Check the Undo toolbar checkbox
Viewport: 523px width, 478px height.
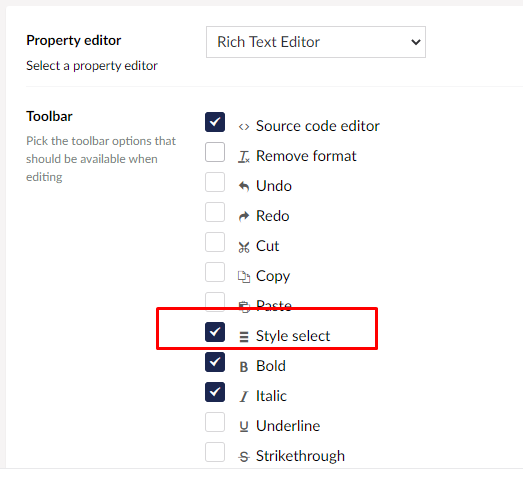click(x=215, y=182)
